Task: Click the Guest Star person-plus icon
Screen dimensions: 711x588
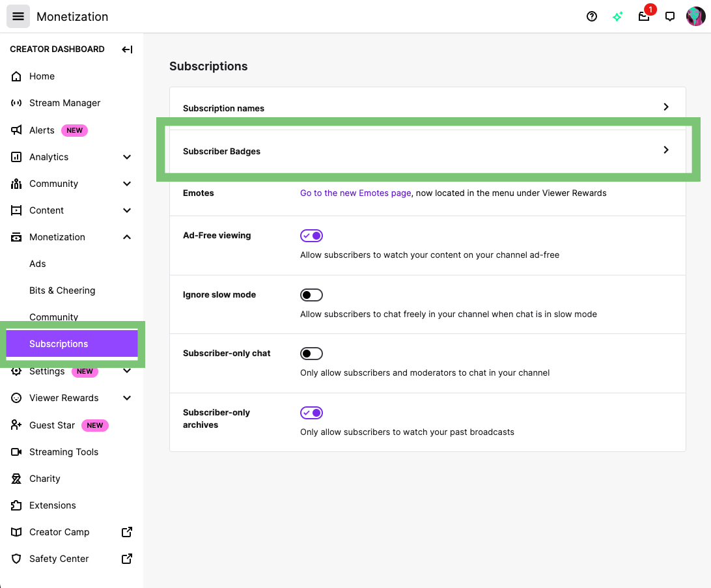Action: point(16,425)
